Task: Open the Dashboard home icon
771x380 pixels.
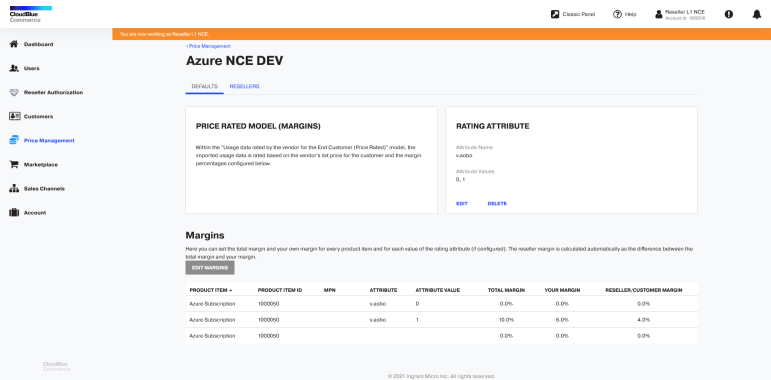Action: (x=14, y=44)
